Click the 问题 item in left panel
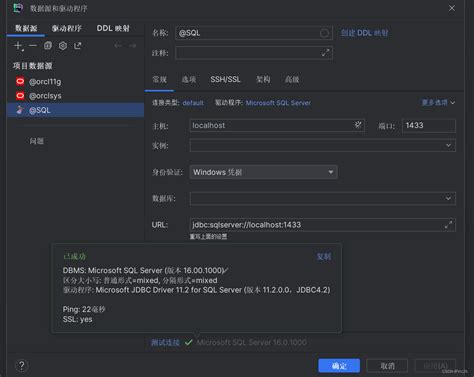The image size is (474, 377). click(37, 141)
